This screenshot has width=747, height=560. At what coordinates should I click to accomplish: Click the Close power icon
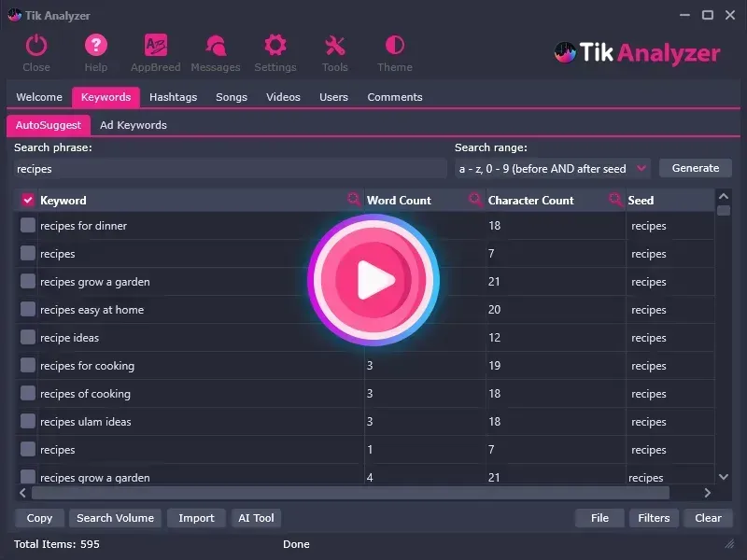[x=36, y=45]
